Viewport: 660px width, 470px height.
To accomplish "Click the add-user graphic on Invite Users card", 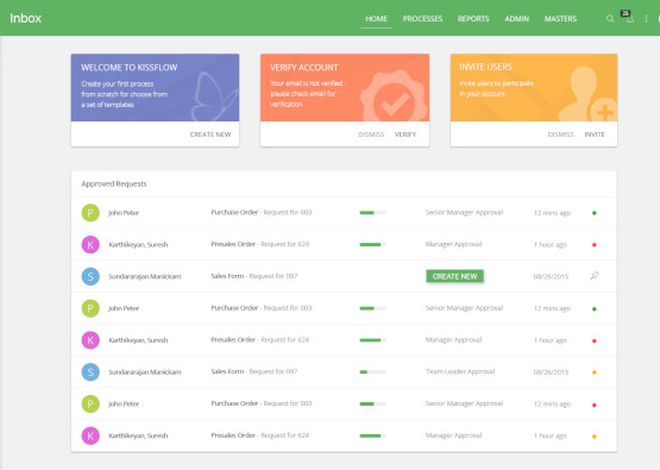I will 588,94.
